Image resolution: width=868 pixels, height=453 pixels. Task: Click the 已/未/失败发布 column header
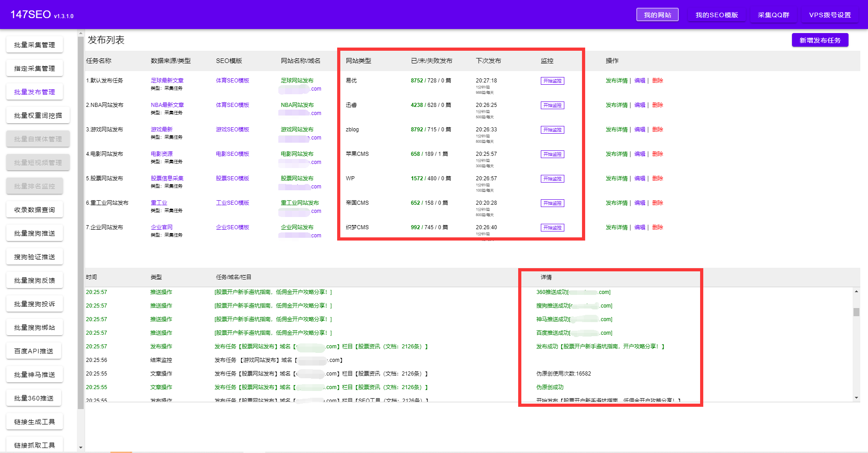click(x=431, y=61)
